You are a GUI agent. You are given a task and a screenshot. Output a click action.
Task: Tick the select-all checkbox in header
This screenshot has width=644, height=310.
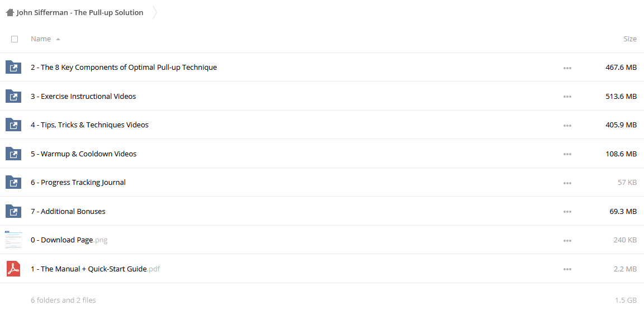point(15,39)
